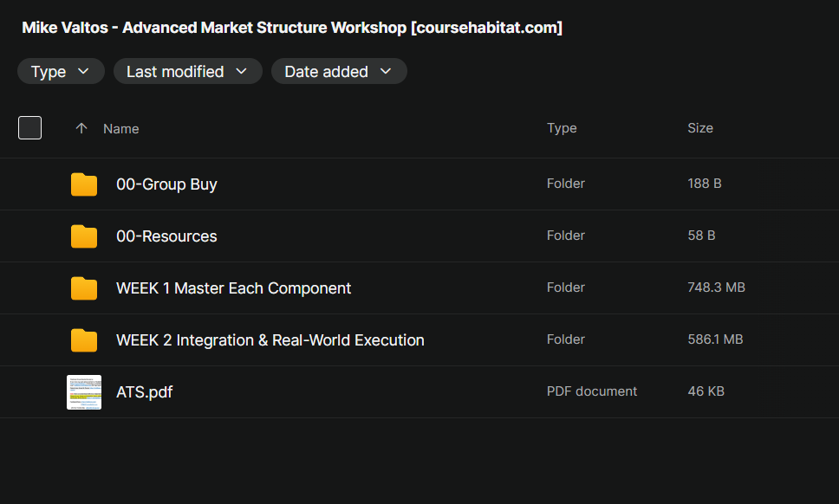Expand the Last modified filter
The width and height of the screenshot is (839, 504).
[x=188, y=71]
